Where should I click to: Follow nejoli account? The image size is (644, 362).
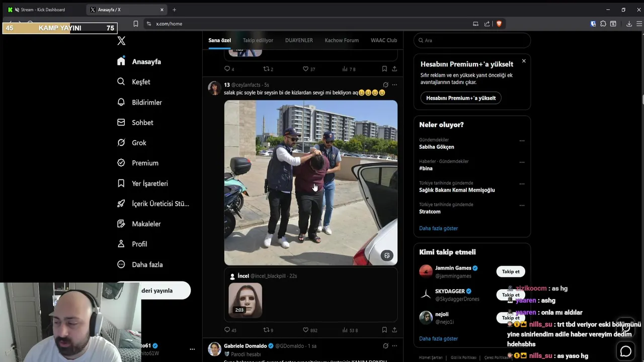coord(511,318)
